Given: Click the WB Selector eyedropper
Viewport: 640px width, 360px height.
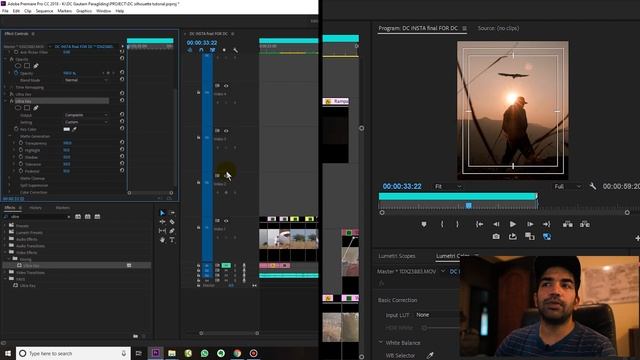Looking at the screenshot, I should [430, 356].
